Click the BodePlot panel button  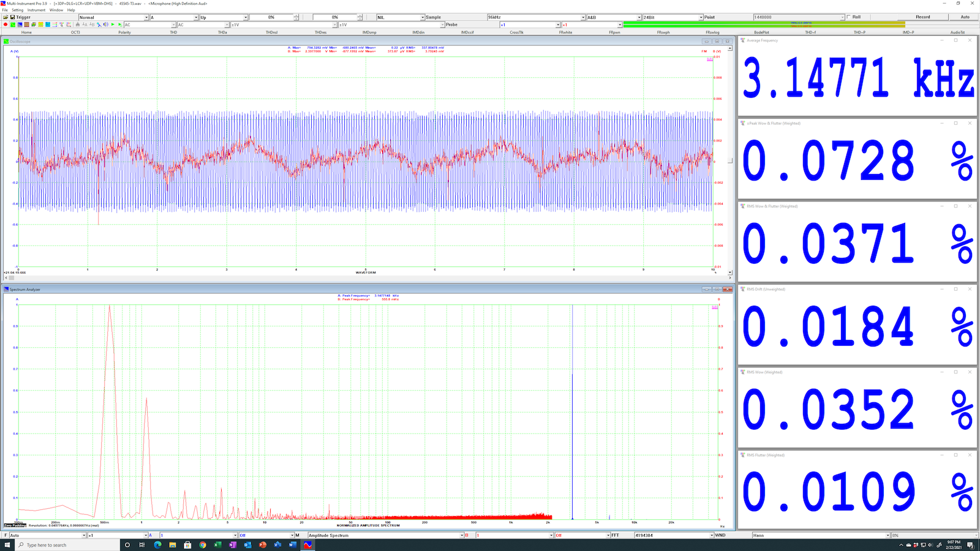point(761,32)
